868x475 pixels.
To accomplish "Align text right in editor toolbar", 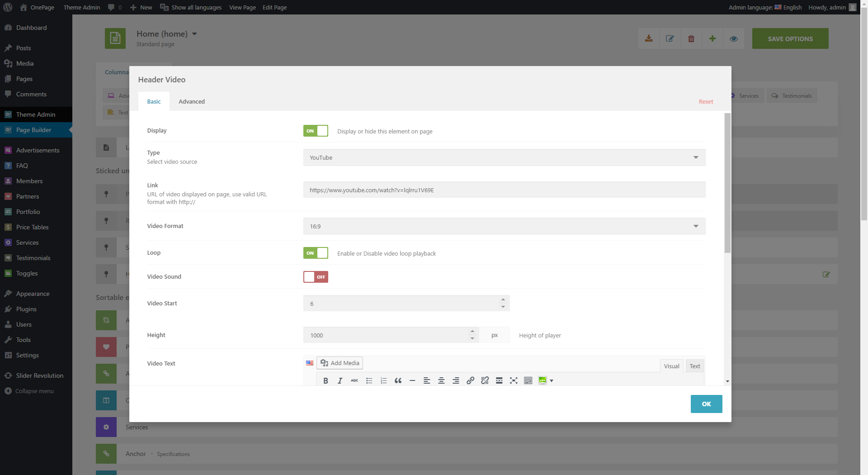I will click(456, 380).
